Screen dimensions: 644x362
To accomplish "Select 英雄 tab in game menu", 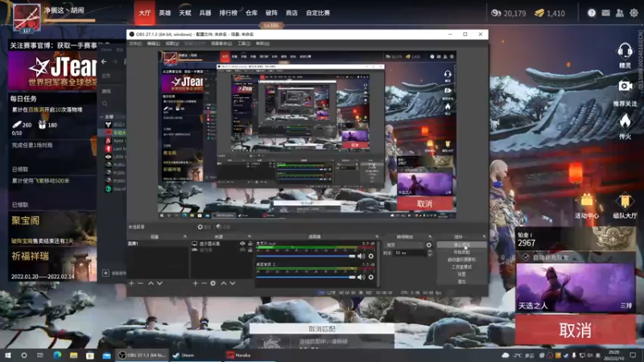I will [165, 13].
